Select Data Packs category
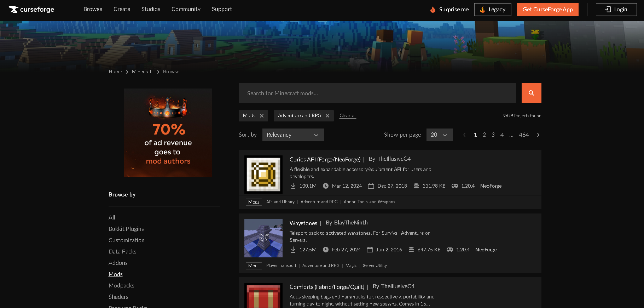This screenshot has width=644, height=308. (122, 252)
